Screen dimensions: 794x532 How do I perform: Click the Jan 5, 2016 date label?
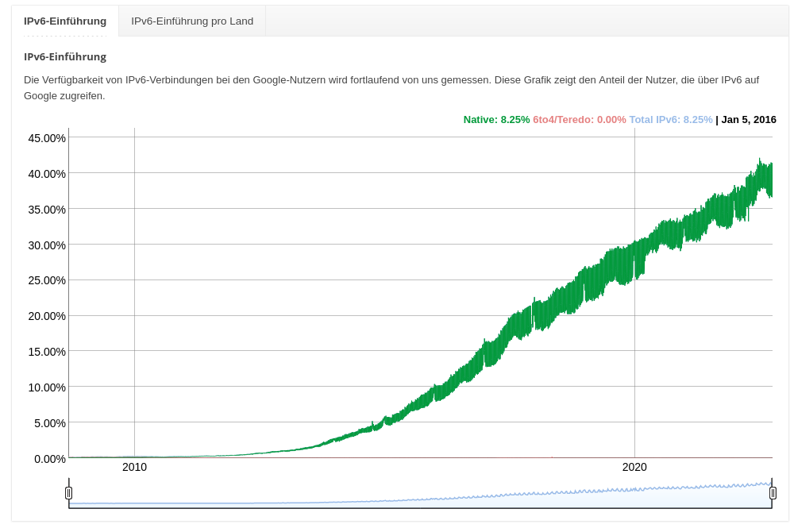click(749, 120)
